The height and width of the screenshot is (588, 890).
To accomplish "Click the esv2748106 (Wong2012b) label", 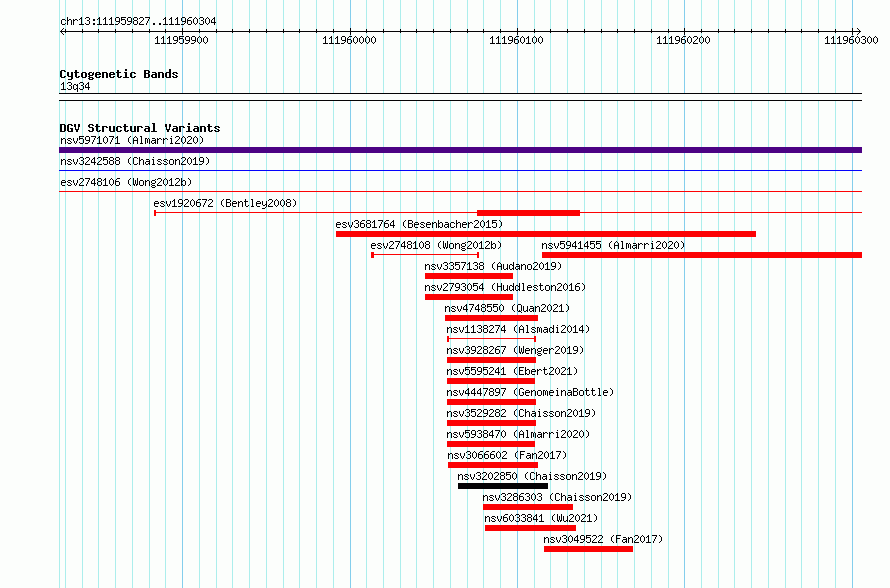I will (x=126, y=182).
